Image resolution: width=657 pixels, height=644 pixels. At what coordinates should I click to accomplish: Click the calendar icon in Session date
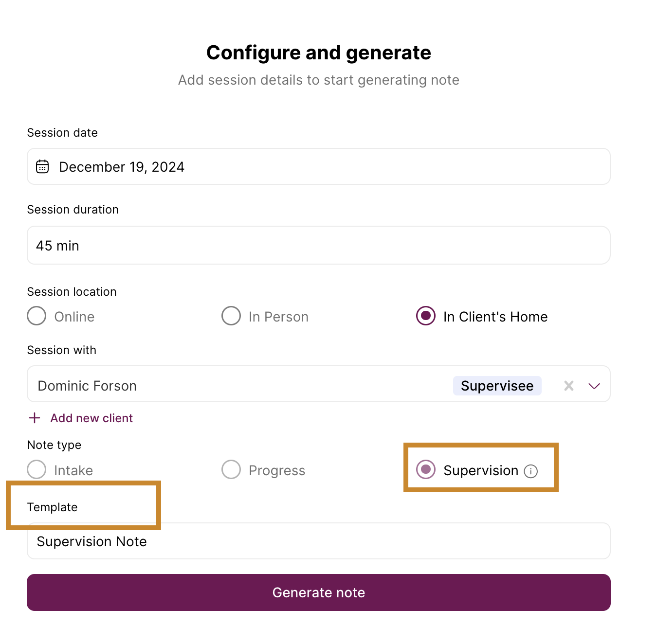point(42,166)
